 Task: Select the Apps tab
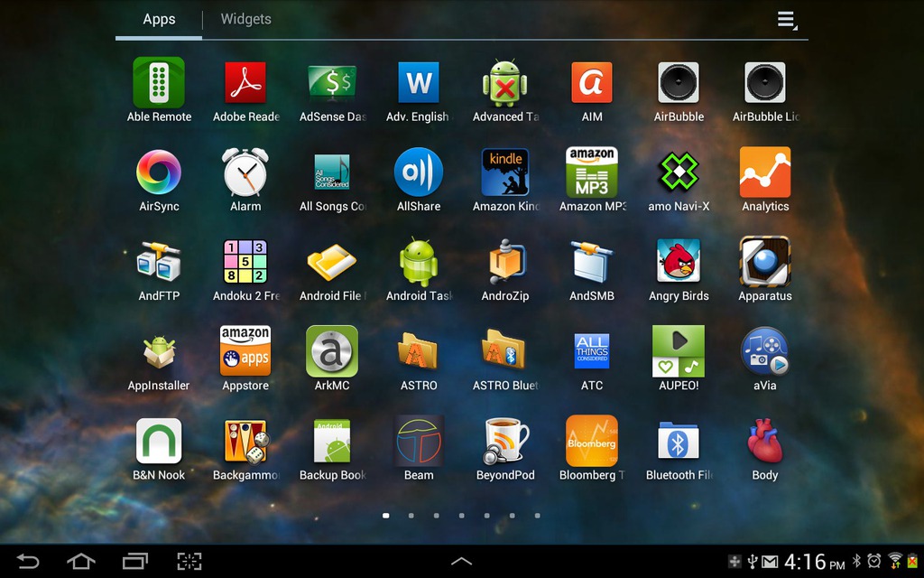tap(159, 20)
